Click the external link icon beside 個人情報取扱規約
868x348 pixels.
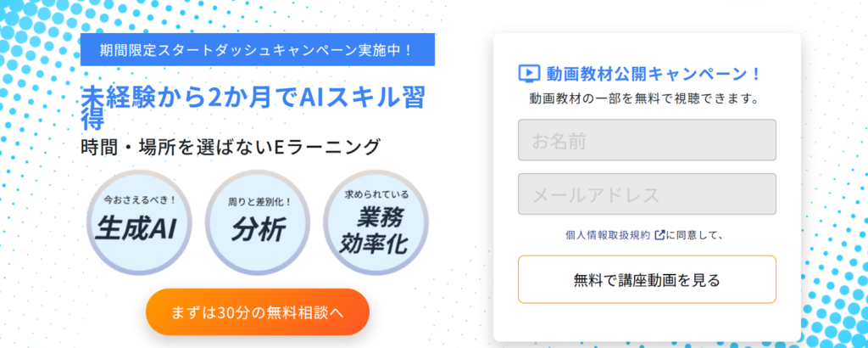click(x=659, y=235)
